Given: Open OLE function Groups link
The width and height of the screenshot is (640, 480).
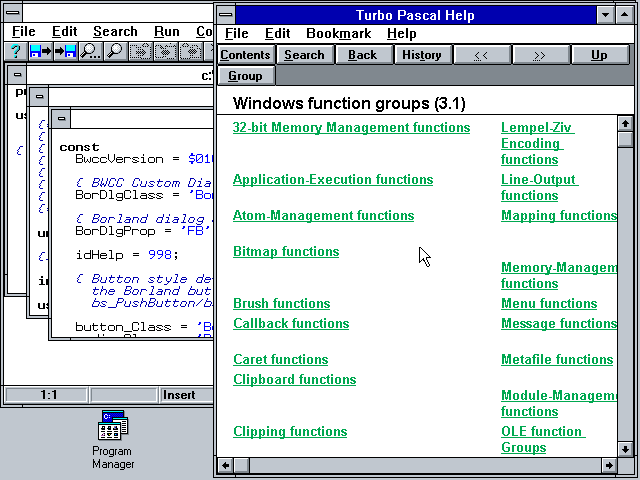Looking at the screenshot, I should click(x=543, y=440).
